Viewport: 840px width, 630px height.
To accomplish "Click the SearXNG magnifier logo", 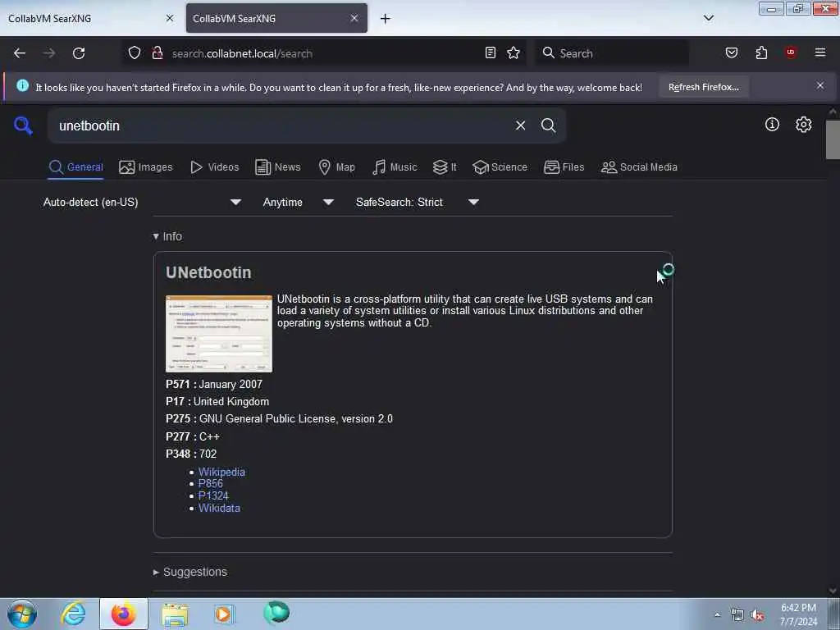I will (x=23, y=126).
